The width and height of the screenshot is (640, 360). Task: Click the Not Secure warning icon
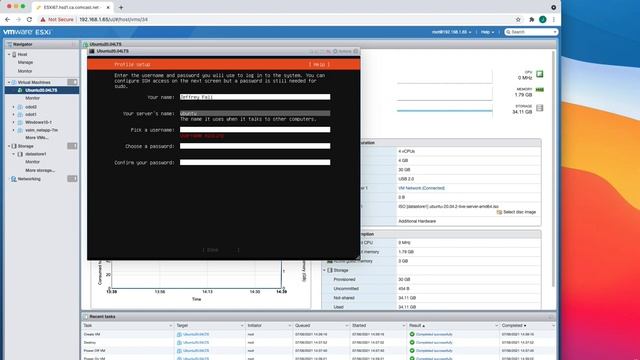tap(42, 19)
